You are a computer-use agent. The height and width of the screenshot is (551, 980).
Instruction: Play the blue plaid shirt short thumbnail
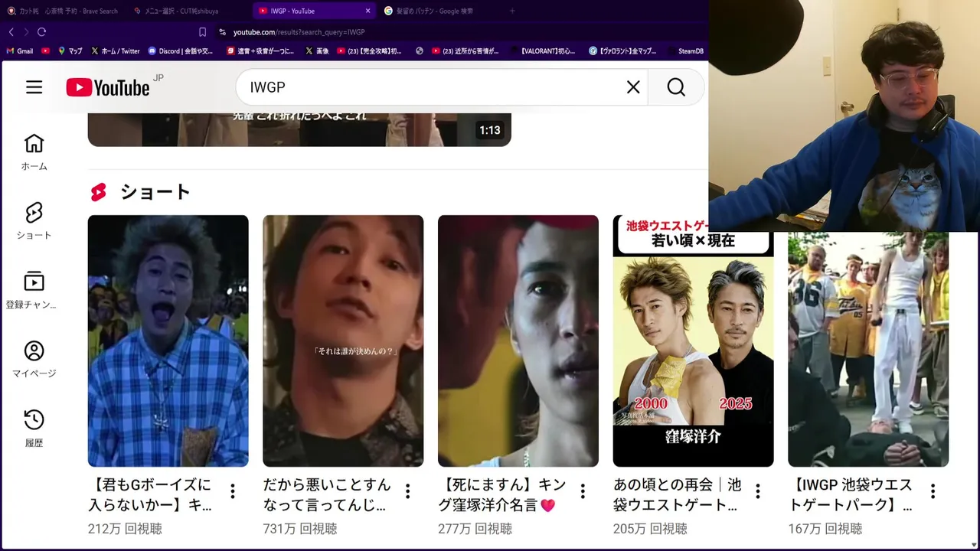pyautogui.click(x=168, y=341)
